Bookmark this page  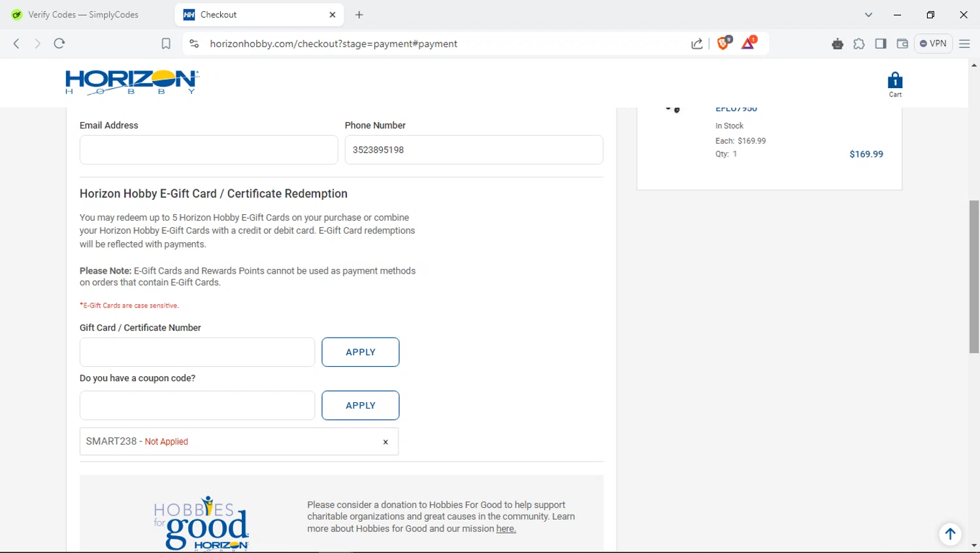(x=166, y=44)
